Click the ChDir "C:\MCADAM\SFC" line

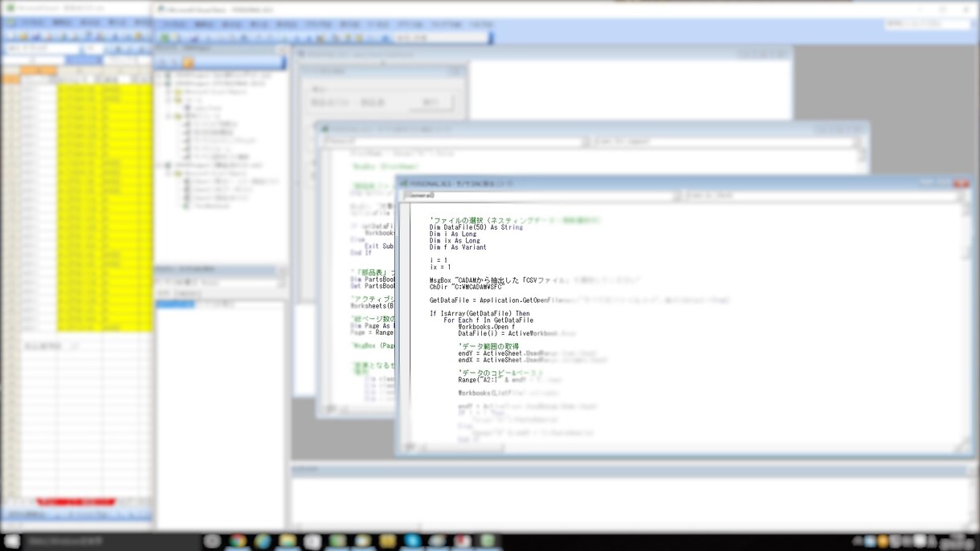[468, 287]
